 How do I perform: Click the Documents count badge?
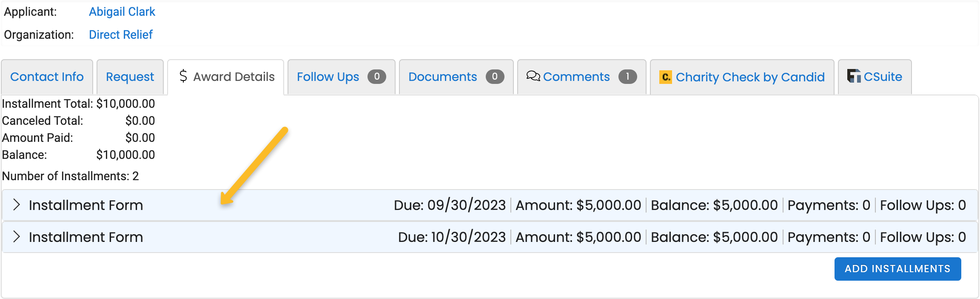coord(495,77)
